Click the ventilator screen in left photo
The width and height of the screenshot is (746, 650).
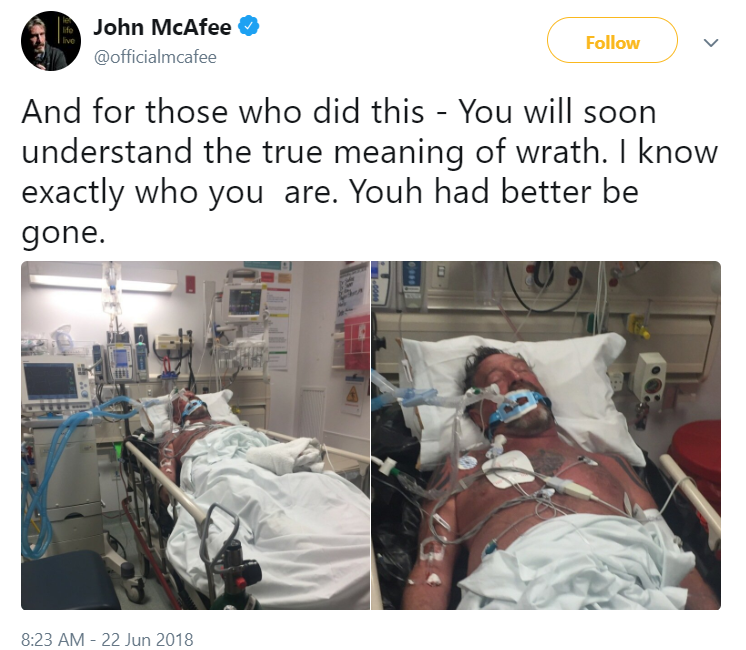(49, 381)
